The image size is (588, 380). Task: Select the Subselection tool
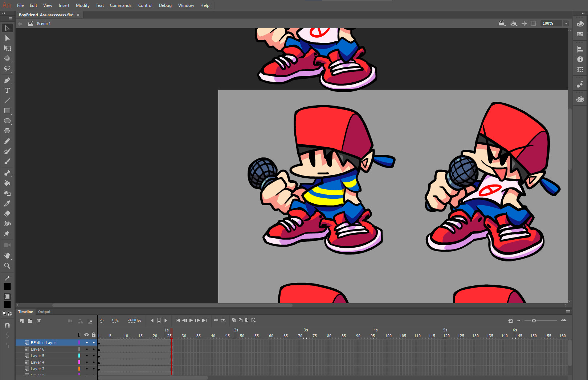[x=7, y=38]
